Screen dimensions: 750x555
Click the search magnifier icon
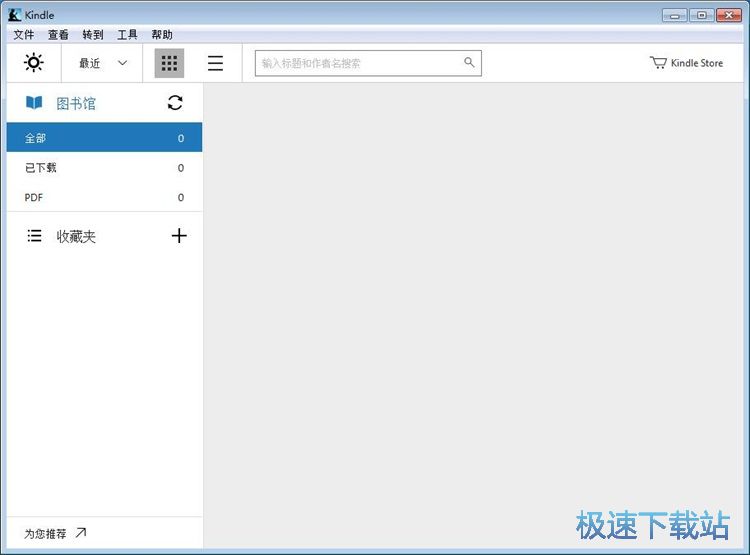[469, 62]
